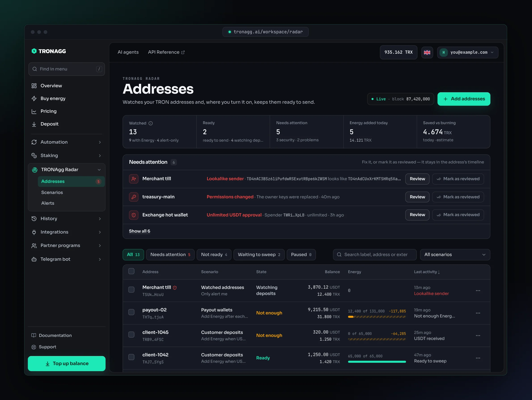Select the Needs attention 5 filter tab

[x=170, y=255]
